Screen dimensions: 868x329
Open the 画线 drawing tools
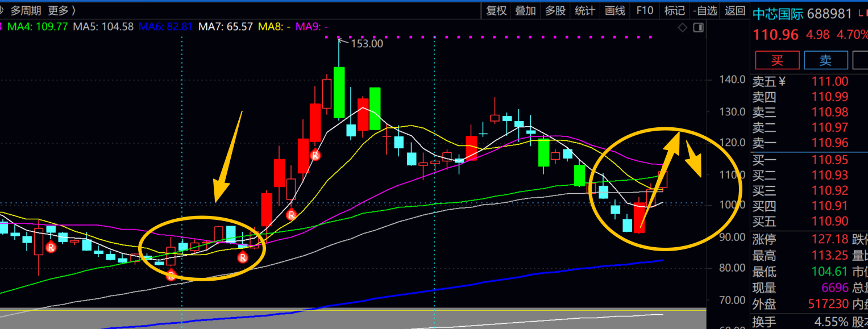[615, 10]
